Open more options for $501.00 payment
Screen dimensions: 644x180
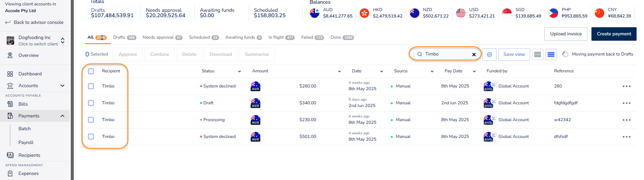click(626, 137)
